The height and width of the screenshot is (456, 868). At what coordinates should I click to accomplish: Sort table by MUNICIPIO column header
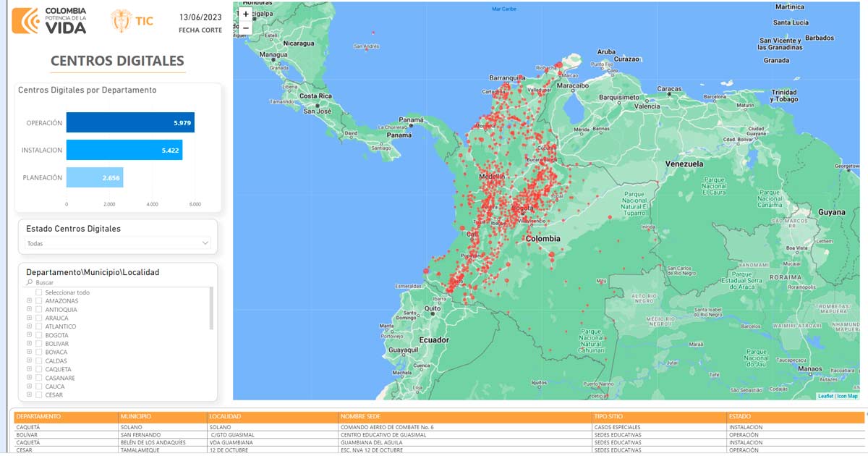click(x=163, y=417)
